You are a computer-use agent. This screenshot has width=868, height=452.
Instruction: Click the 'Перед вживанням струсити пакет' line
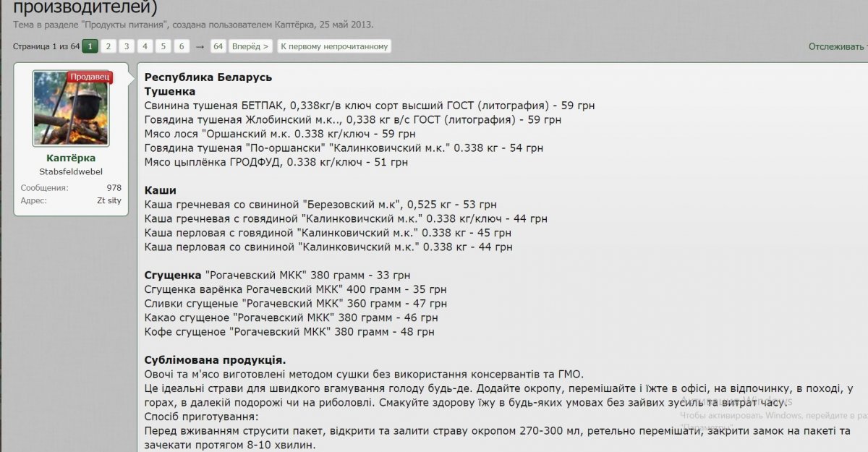pos(498,431)
